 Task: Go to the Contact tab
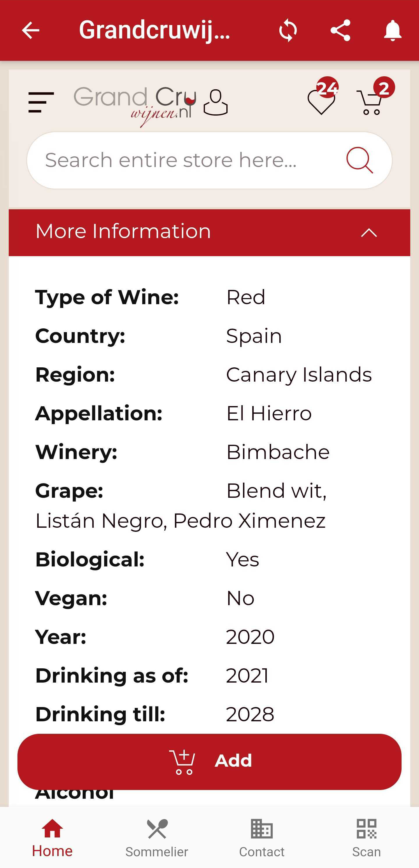pyautogui.click(x=262, y=837)
